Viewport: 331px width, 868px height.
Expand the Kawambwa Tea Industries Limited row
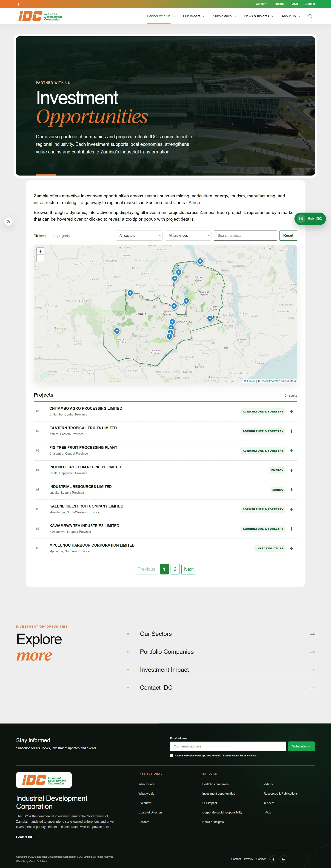(x=291, y=529)
